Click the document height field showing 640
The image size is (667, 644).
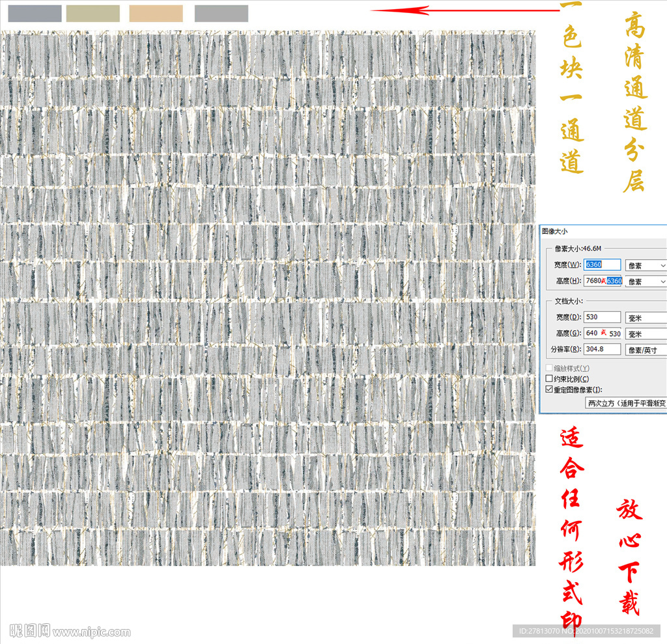[x=603, y=333]
